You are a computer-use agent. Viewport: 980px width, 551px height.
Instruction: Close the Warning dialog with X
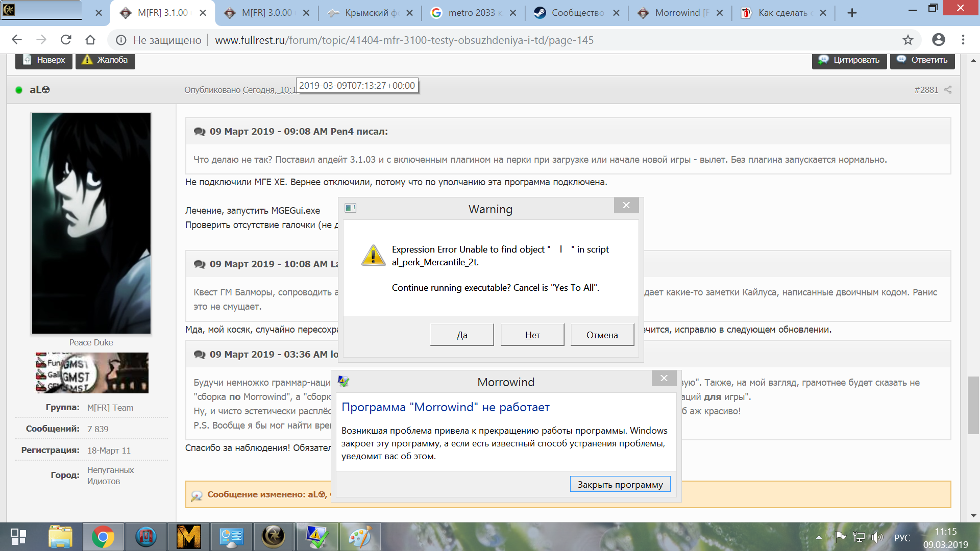click(x=626, y=206)
